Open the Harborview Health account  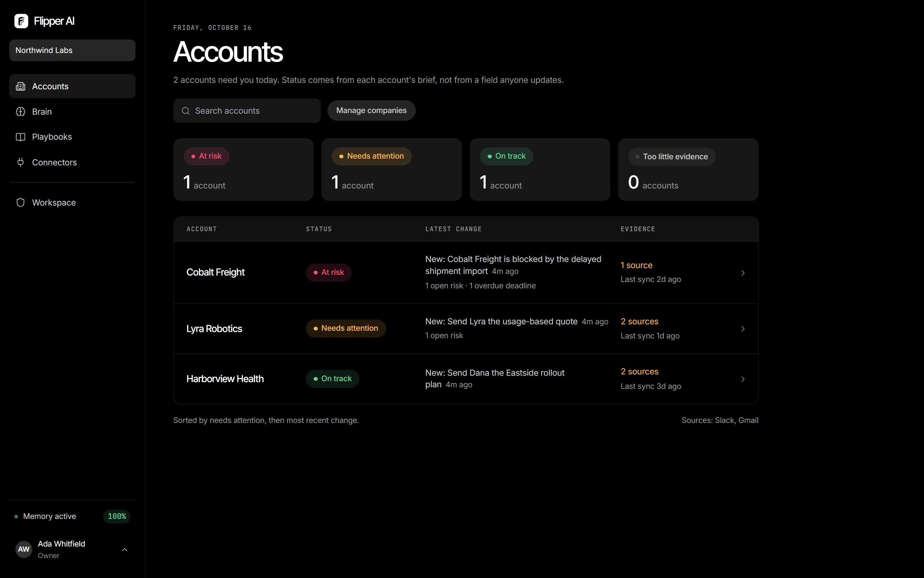pyautogui.click(x=225, y=379)
